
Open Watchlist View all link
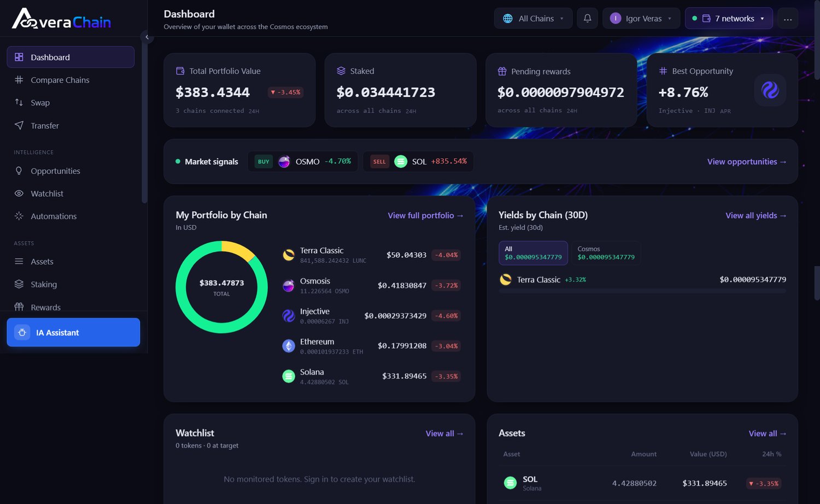click(x=444, y=433)
